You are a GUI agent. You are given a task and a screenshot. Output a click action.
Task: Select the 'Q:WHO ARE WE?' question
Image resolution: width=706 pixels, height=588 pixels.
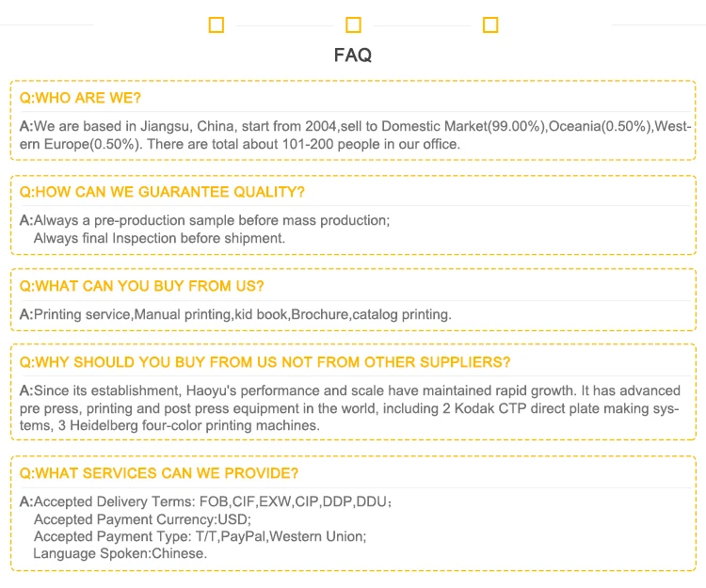(x=80, y=98)
